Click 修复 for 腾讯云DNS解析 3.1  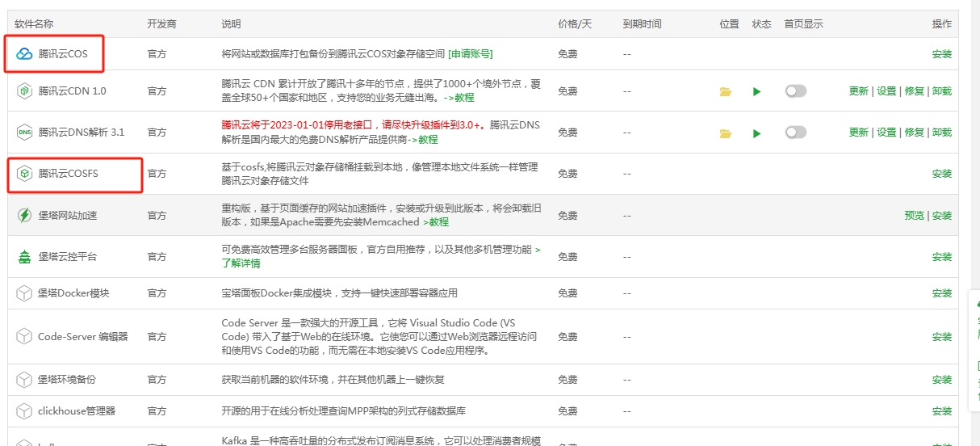[x=914, y=133]
